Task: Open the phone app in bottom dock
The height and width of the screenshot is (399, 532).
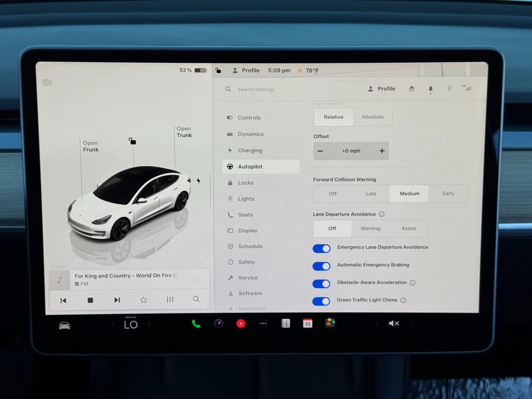Action: 196,324
